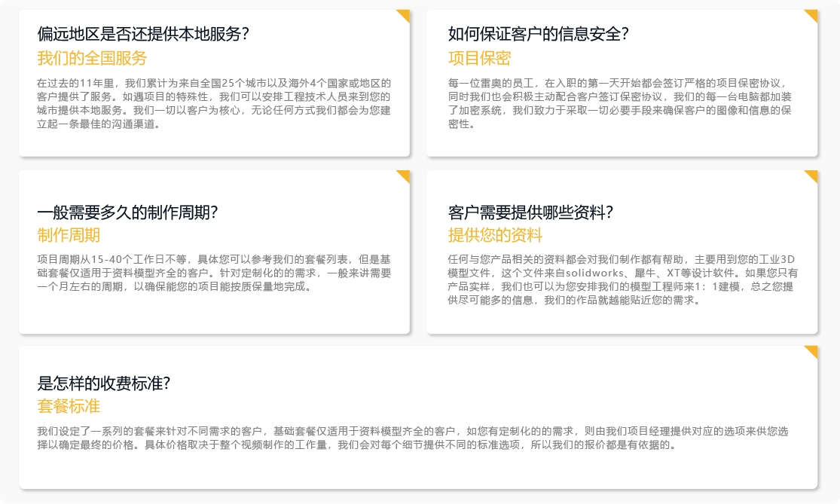Image resolution: width=840 pixels, height=504 pixels.
Task: Click the orange corner on the 制作周期 card
Action: click(405, 175)
